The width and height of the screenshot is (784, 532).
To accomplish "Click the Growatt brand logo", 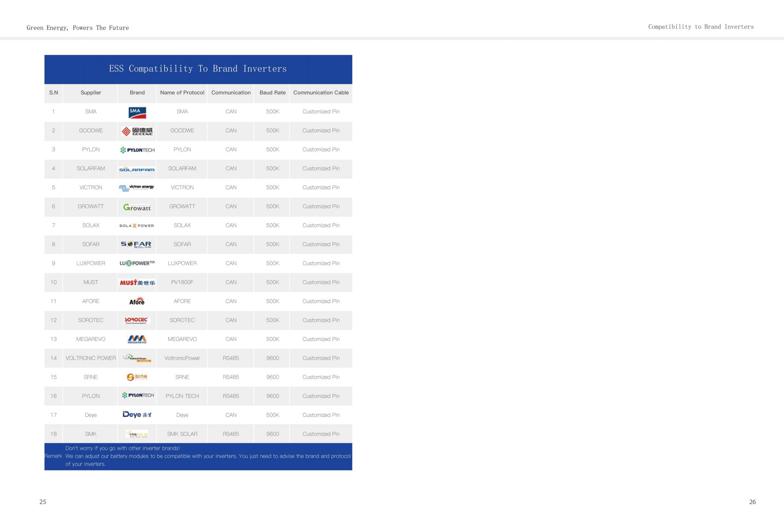I will [x=137, y=207].
